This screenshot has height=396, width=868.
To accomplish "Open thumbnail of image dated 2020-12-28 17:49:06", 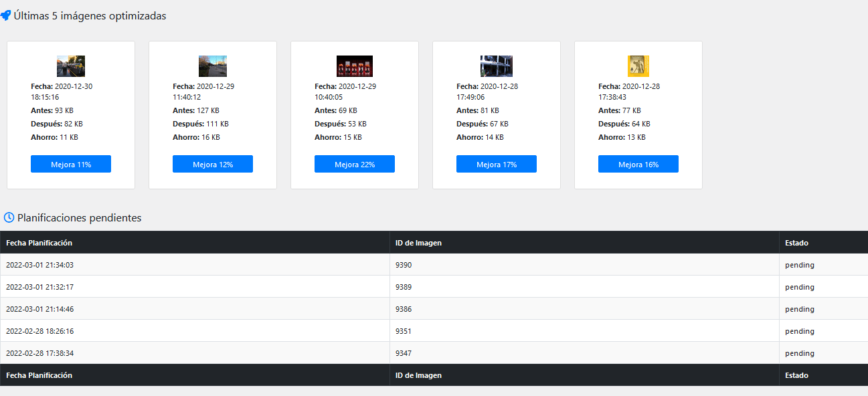I will click(497, 66).
